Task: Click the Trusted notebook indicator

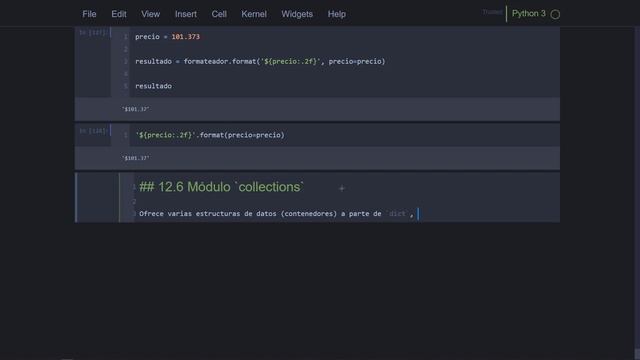Action: 492,12
